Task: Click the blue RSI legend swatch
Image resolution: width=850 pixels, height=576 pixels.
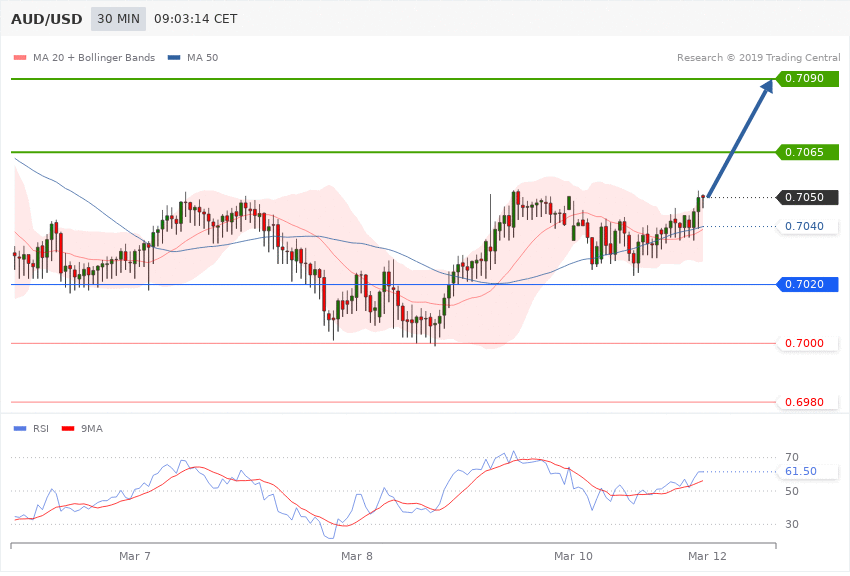Action: (20, 429)
